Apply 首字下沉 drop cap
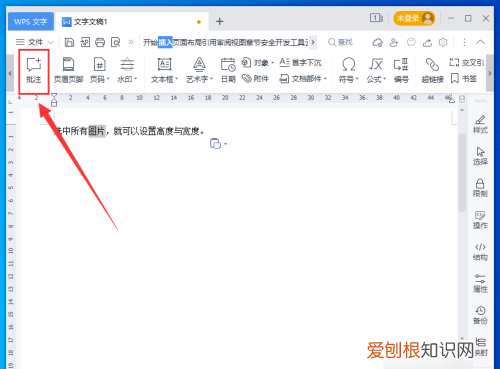 click(x=300, y=62)
